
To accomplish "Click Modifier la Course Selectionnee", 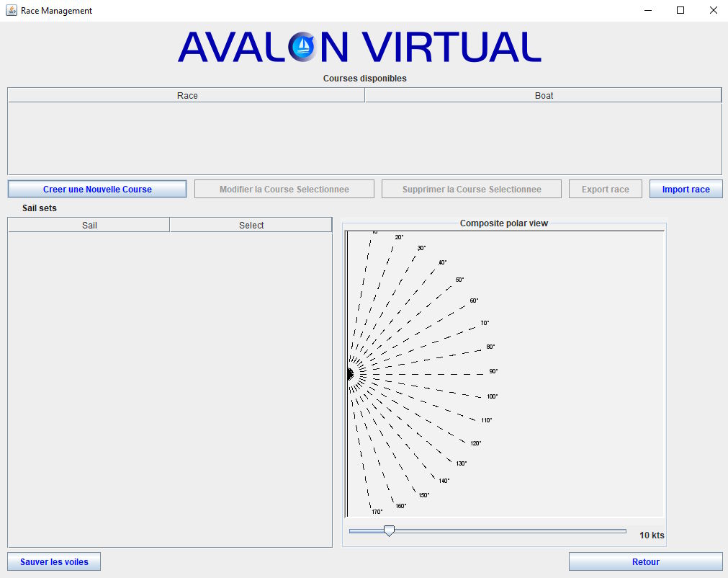I will point(284,188).
